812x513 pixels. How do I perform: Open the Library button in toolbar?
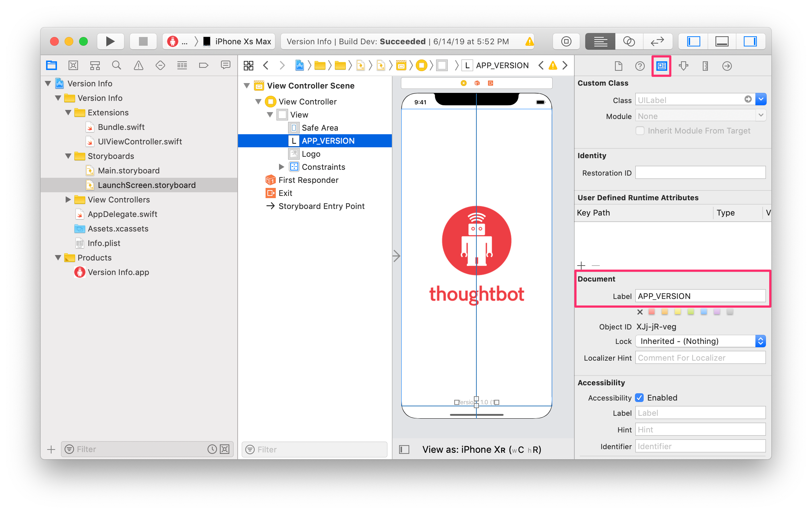566,41
